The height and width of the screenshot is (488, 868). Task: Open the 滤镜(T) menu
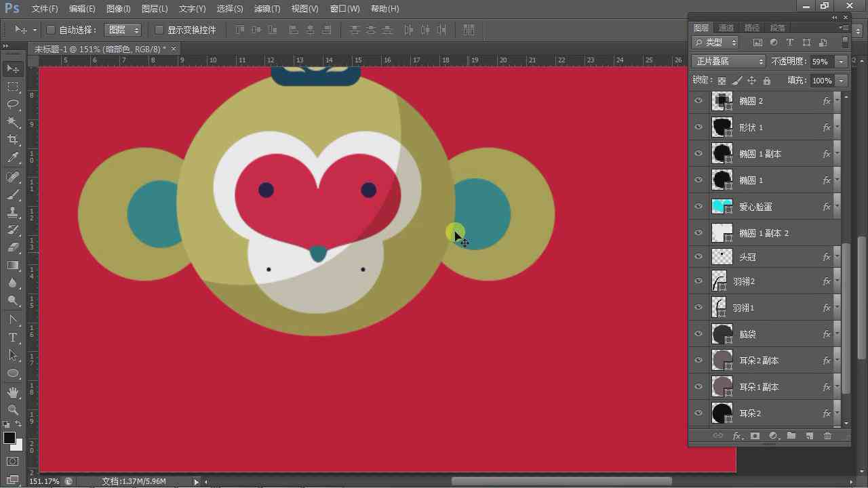[267, 9]
